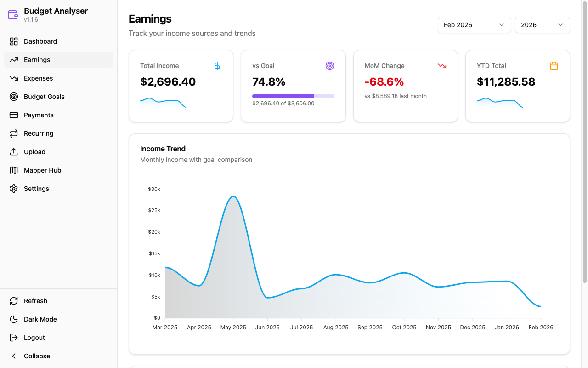The height and width of the screenshot is (368, 588).
Task: Click the target icon on vs Goal card
Action: point(330,66)
